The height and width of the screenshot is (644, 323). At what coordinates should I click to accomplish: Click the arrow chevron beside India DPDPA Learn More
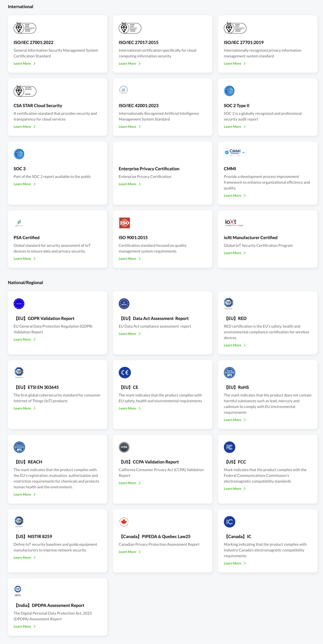pos(34,626)
